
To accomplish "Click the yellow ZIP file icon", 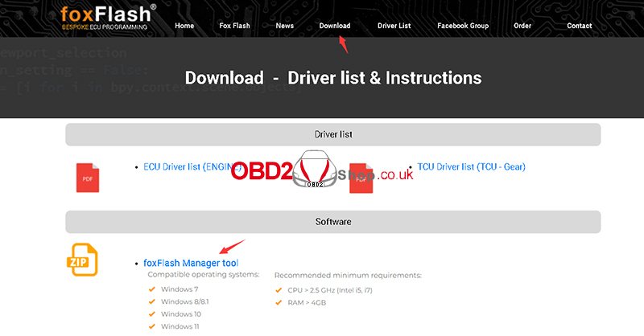I will click(x=81, y=259).
